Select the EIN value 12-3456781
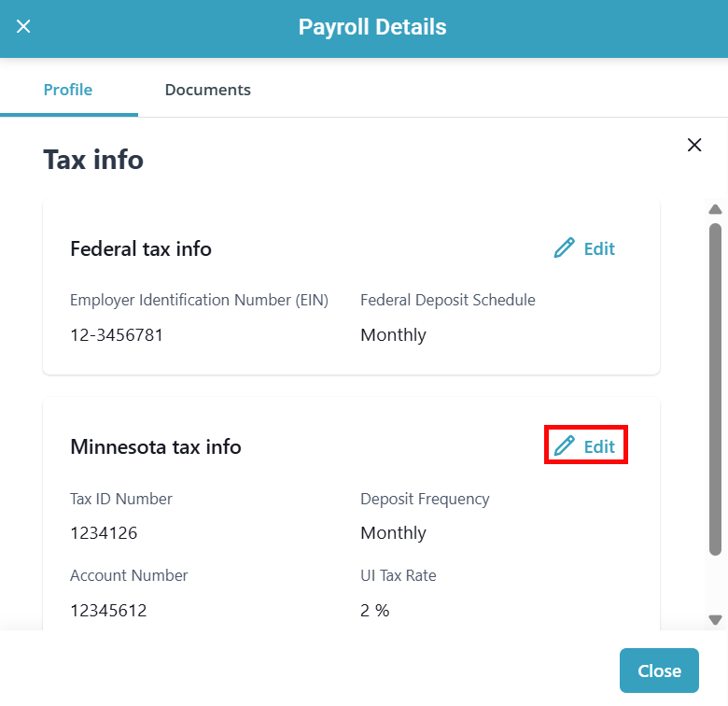This screenshot has height=706, width=728. pyautogui.click(x=117, y=334)
